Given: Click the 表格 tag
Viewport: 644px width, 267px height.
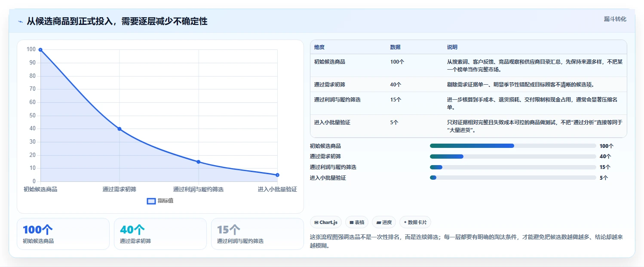Looking at the screenshot, I should (357, 222).
